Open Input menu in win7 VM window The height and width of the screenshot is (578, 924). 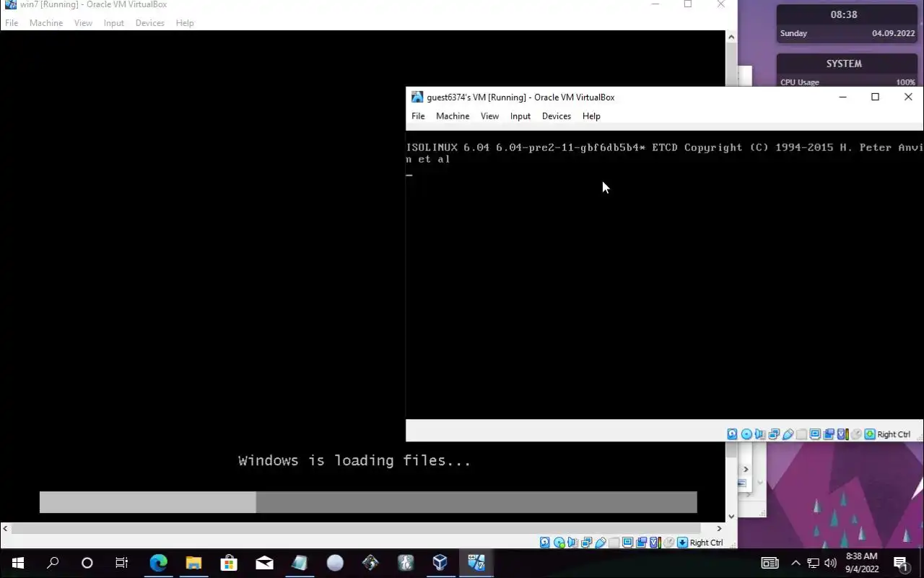click(113, 23)
